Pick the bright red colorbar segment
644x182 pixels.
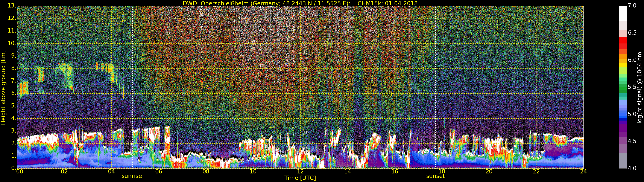click(x=623, y=40)
